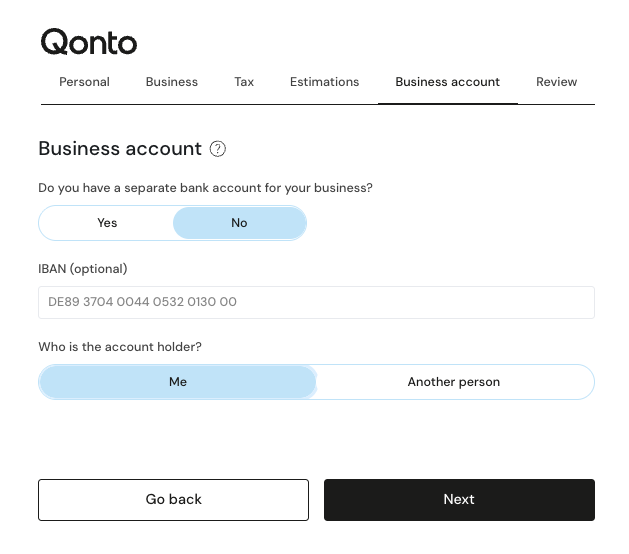The image size is (629, 554).
Task: Click the 'Business account' heading
Action: tap(120, 149)
